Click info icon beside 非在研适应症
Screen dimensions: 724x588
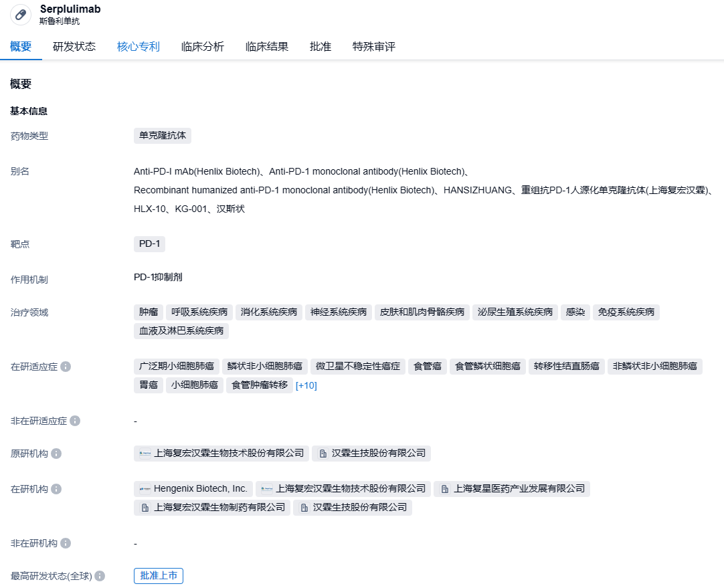point(75,421)
